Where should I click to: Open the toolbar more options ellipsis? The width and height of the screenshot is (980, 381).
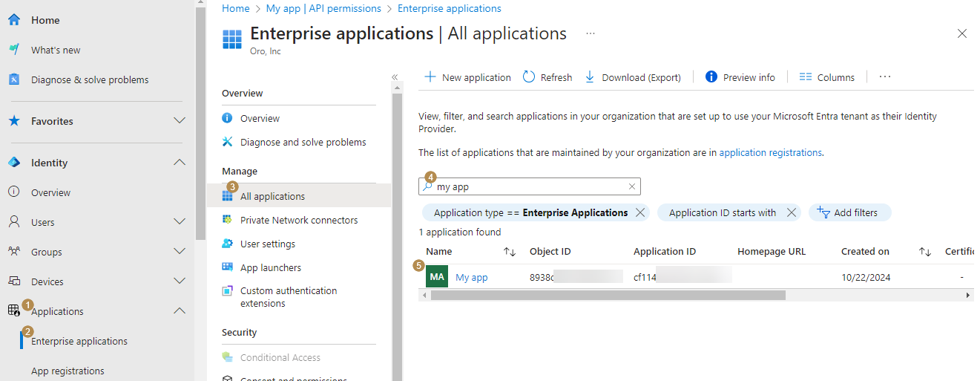click(x=884, y=76)
